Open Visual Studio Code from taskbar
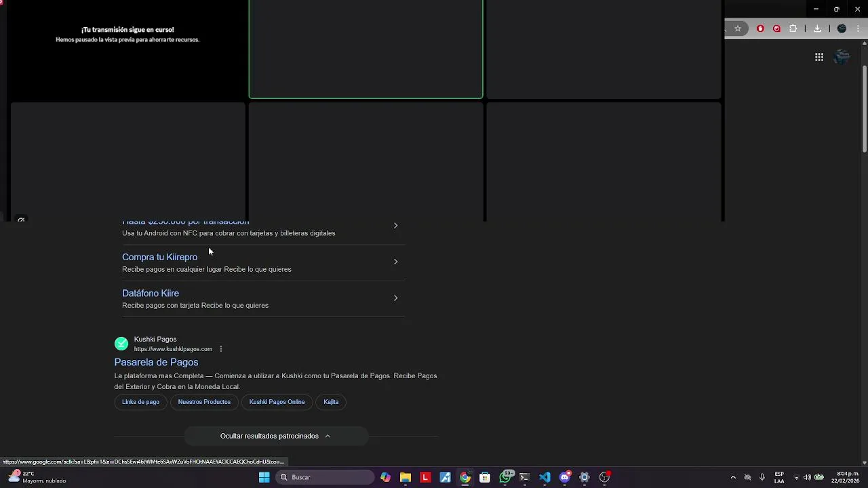868x488 pixels. point(545,477)
